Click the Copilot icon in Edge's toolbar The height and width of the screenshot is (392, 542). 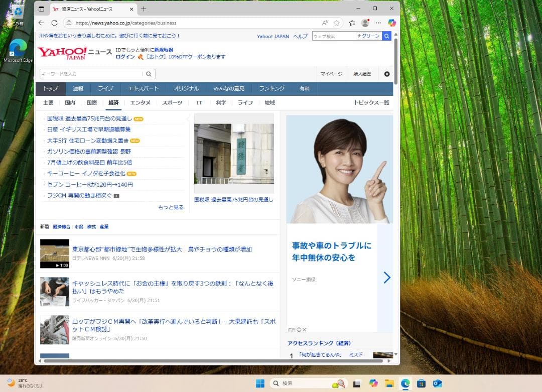pyautogui.click(x=392, y=23)
